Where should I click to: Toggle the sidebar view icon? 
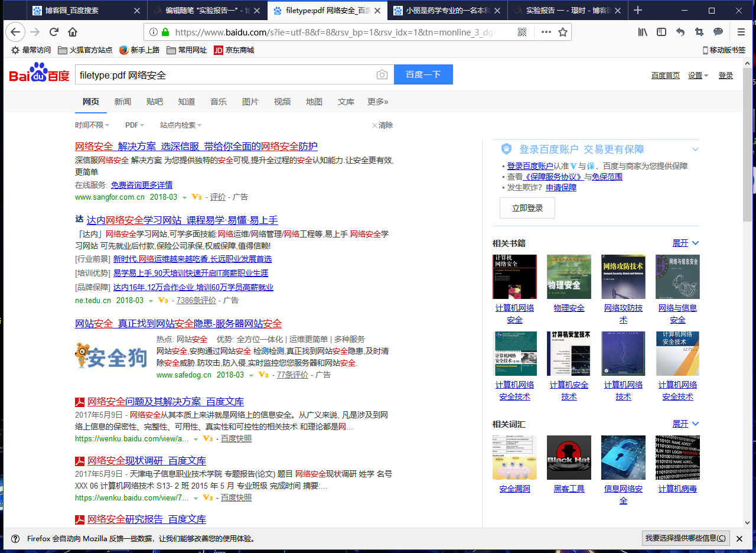tap(661, 32)
